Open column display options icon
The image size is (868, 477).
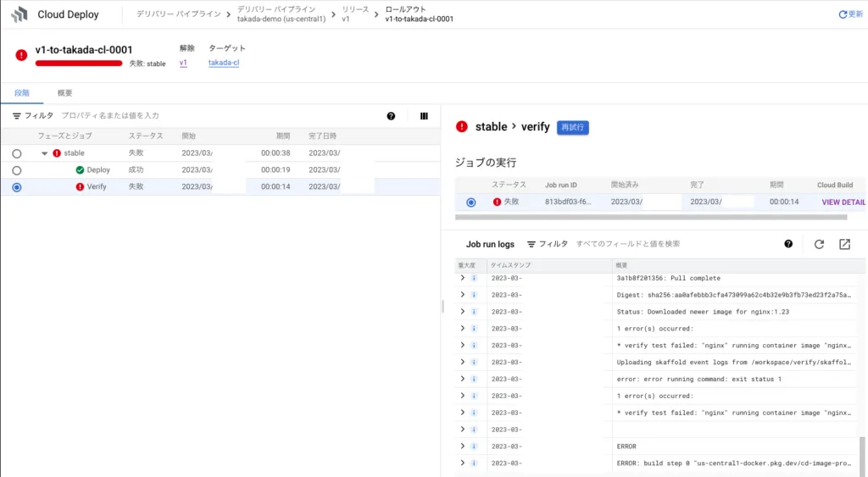(x=424, y=116)
